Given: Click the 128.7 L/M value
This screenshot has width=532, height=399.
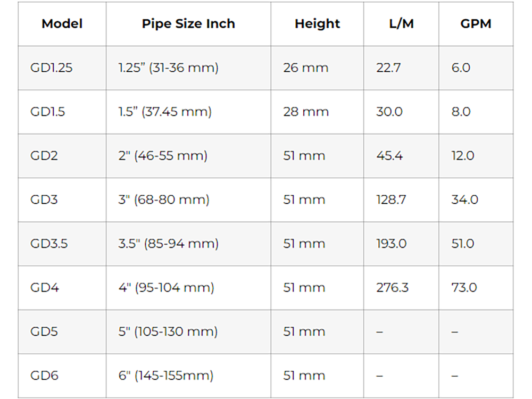Looking at the screenshot, I should pyautogui.click(x=391, y=199).
